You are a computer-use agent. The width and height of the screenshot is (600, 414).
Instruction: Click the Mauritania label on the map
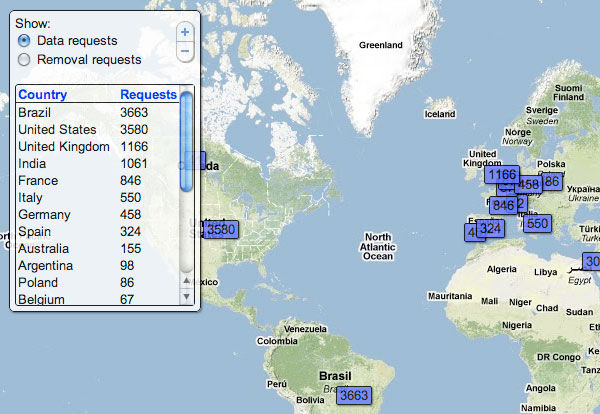(x=450, y=296)
